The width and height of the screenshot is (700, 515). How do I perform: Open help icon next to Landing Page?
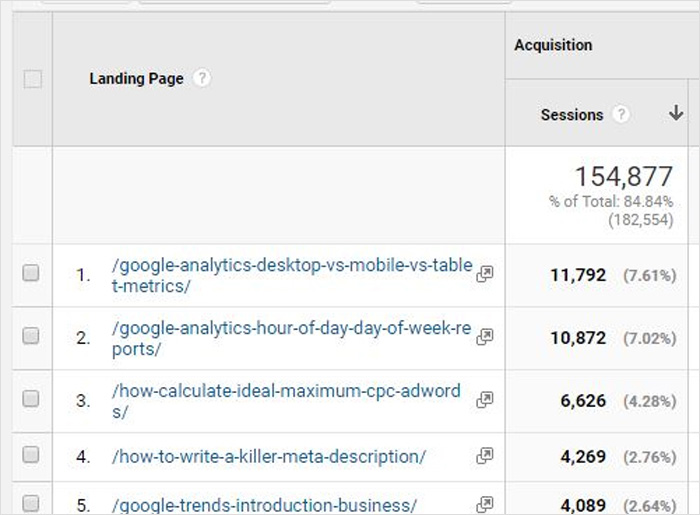pyautogui.click(x=202, y=79)
